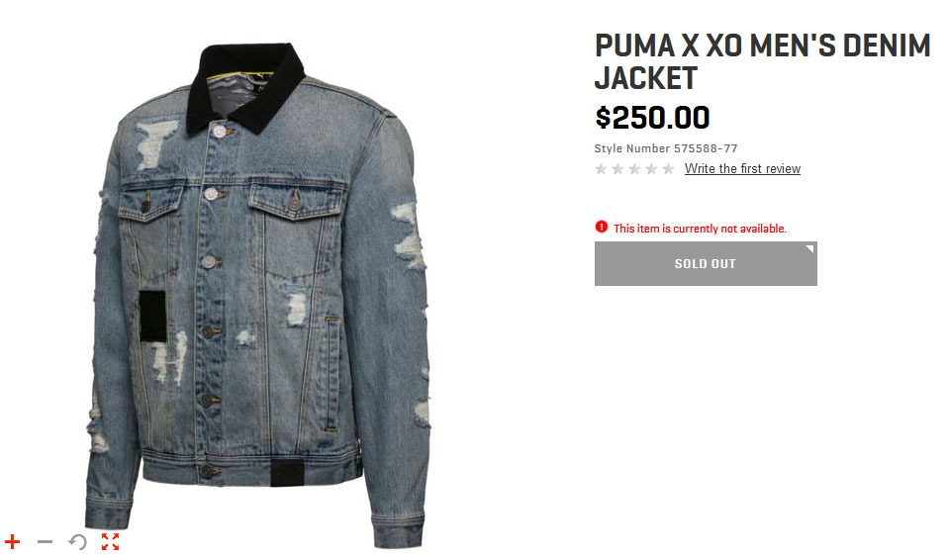Click the red exclamation alert icon
This screenshot has height=560, width=949.
coord(601,227)
